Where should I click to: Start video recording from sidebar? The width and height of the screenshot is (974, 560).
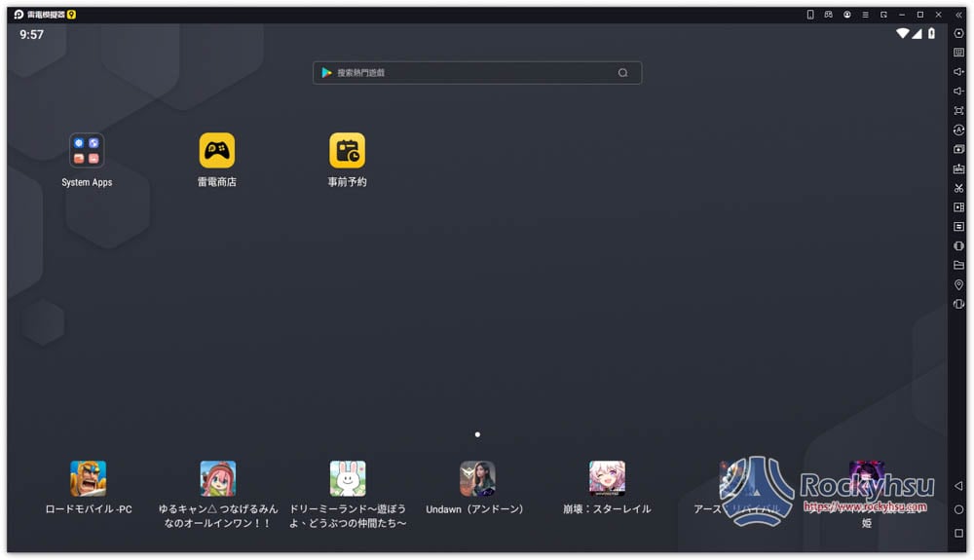point(958,207)
